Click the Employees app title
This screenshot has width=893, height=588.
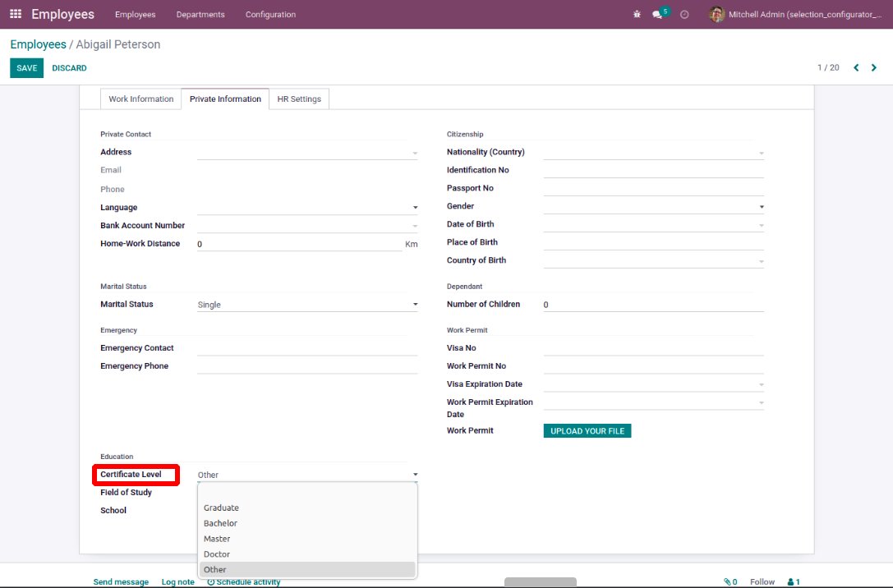[x=62, y=14]
